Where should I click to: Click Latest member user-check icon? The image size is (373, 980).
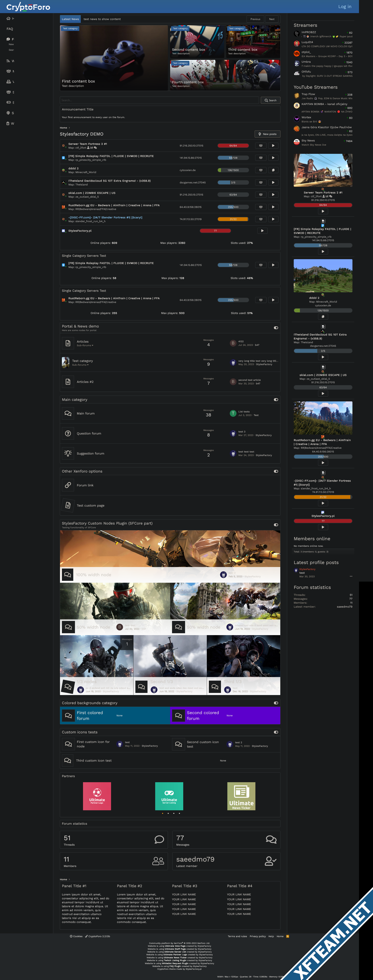(270, 861)
